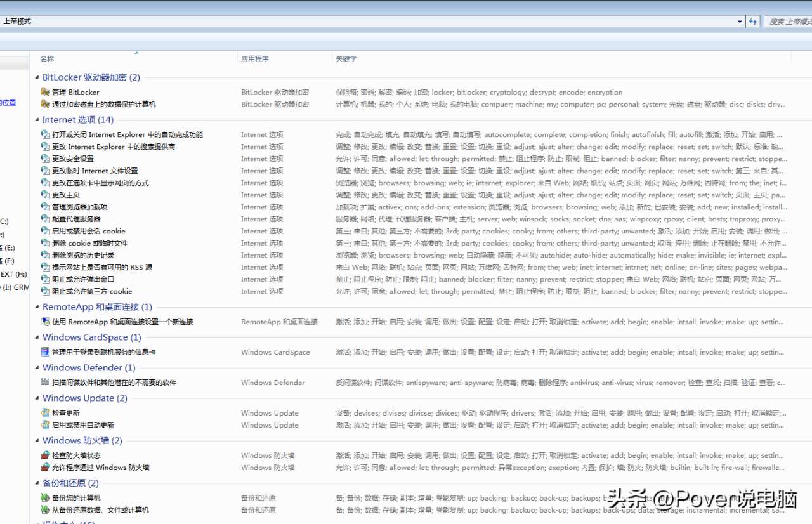Image resolution: width=812 pixels, height=524 pixels.
Task: Click the icon beside 更改安全设置
Action: pos(45,159)
